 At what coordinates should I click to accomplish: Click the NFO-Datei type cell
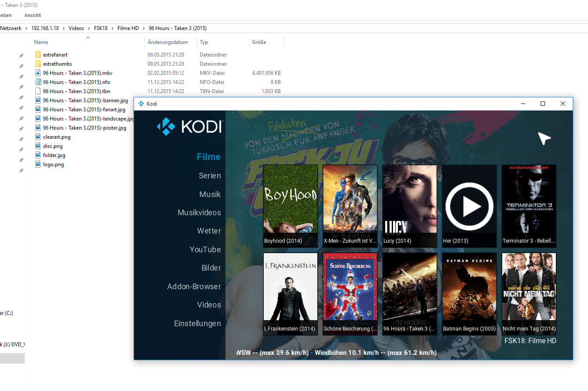point(212,82)
